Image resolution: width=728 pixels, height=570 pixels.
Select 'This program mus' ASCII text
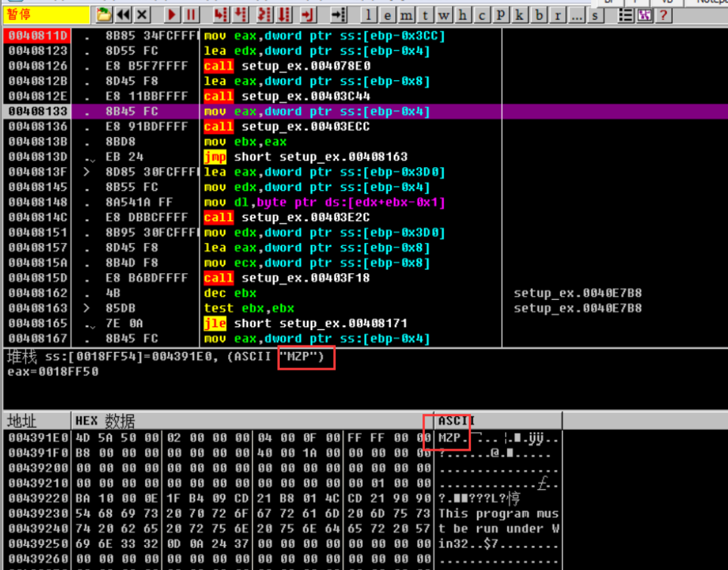(498, 513)
